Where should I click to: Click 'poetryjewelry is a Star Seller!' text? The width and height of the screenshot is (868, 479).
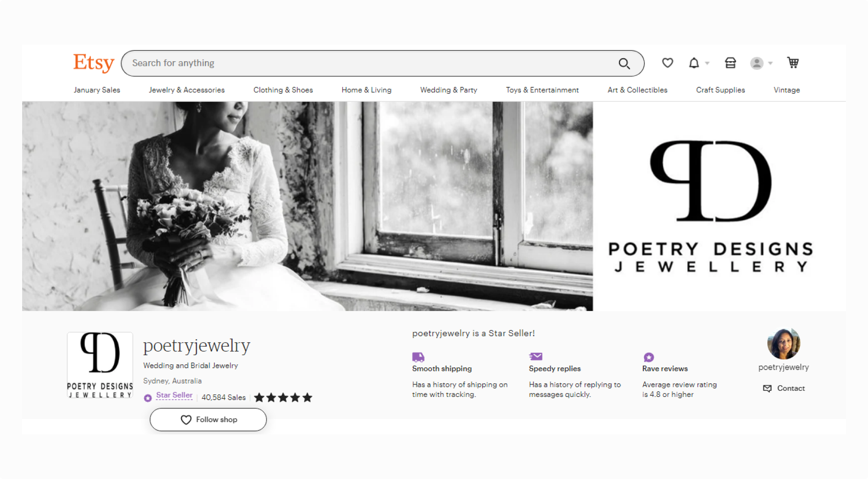pyautogui.click(x=473, y=333)
